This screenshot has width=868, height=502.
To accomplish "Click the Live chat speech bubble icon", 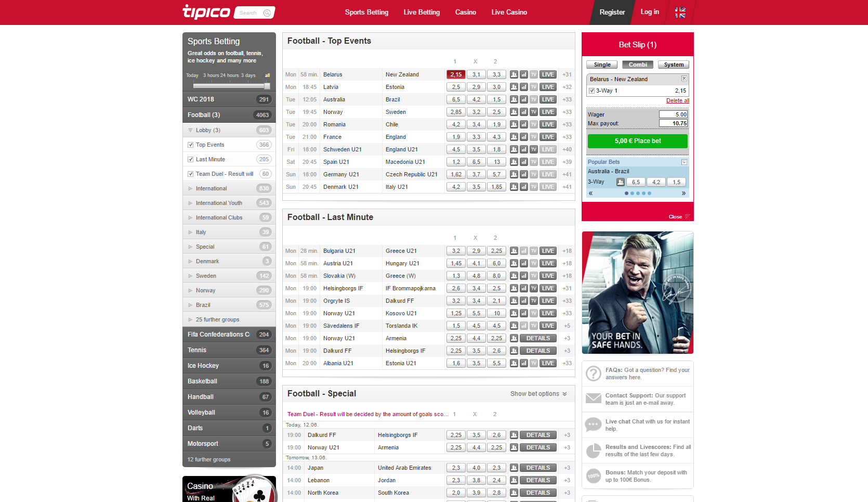I will (593, 425).
